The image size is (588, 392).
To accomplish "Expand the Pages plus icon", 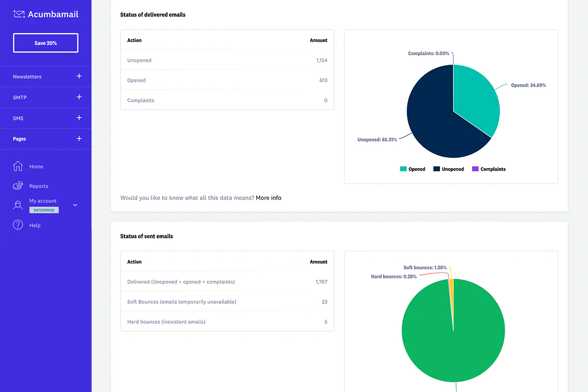I will (79, 139).
